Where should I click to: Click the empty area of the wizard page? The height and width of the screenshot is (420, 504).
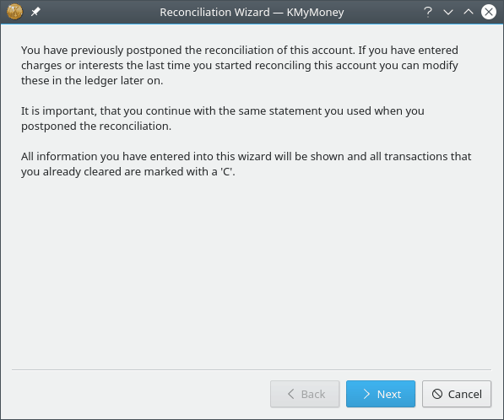(x=252, y=273)
